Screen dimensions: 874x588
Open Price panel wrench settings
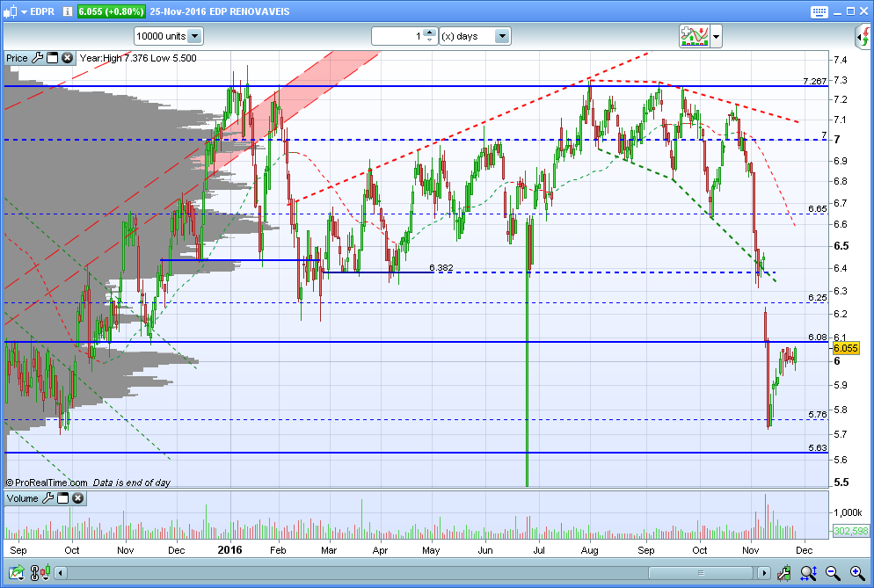click(x=37, y=57)
